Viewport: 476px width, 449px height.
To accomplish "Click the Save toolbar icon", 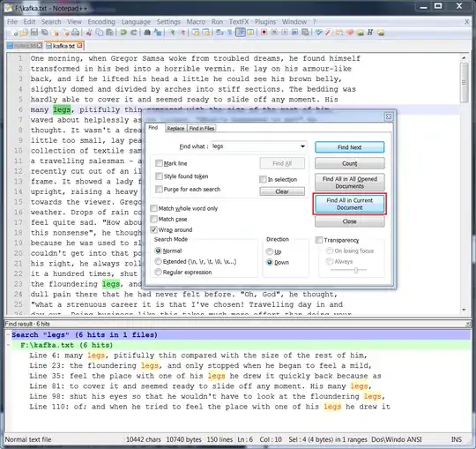I will (x=34, y=33).
